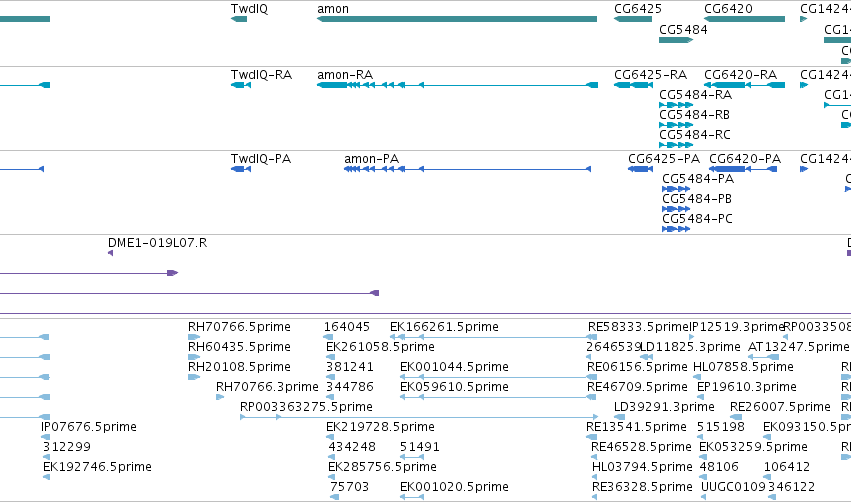Click the 106412 feature label
Viewport: 851px width, 502px height.
click(787, 467)
